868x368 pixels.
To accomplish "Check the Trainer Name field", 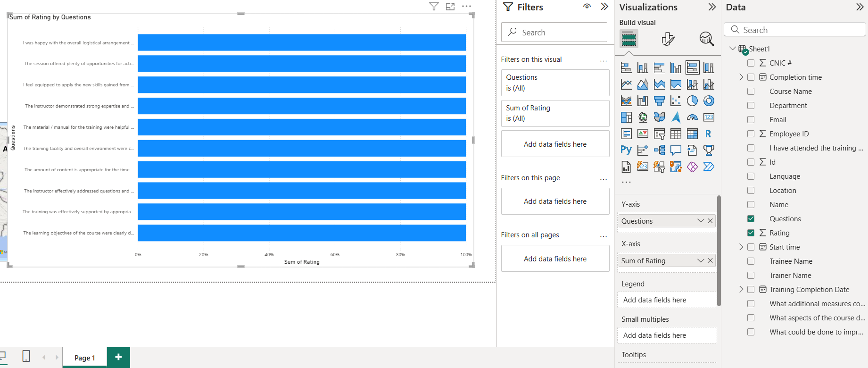I will point(751,276).
